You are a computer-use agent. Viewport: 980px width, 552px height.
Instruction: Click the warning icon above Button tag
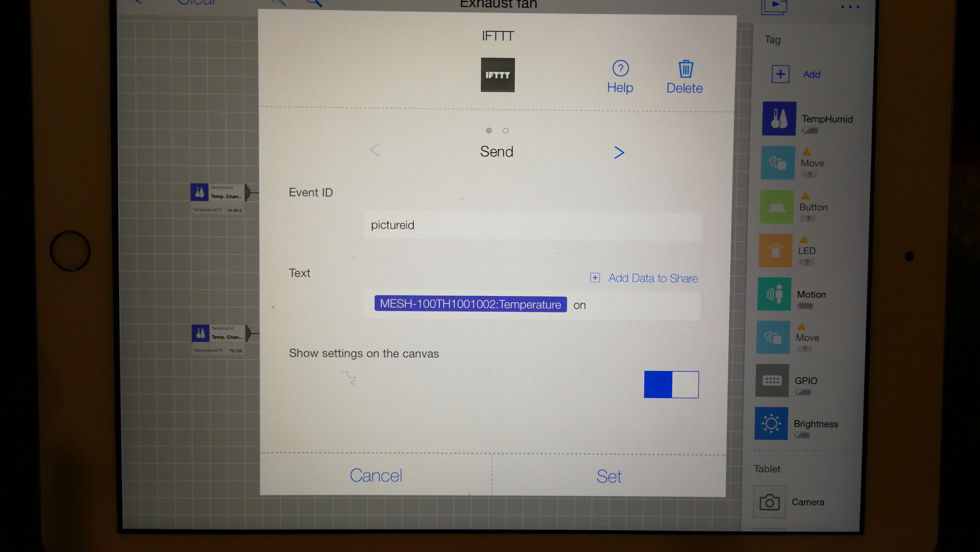(x=805, y=196)
